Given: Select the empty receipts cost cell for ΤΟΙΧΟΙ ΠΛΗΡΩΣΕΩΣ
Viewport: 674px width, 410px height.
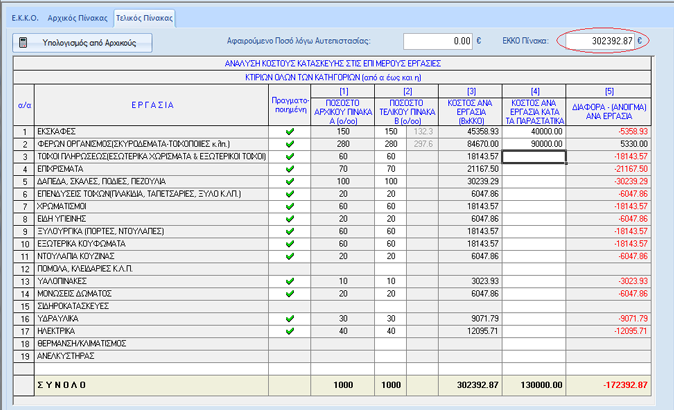Looking at the screenshot, I should 533,157.
